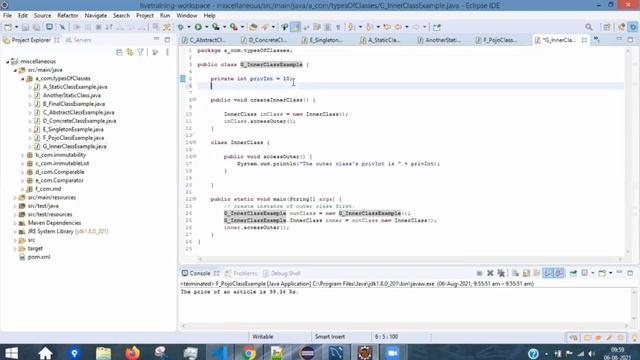Open the Display Selected Console dropdown
Viewport: 640px width, 360px height.
tap(593, 273)
